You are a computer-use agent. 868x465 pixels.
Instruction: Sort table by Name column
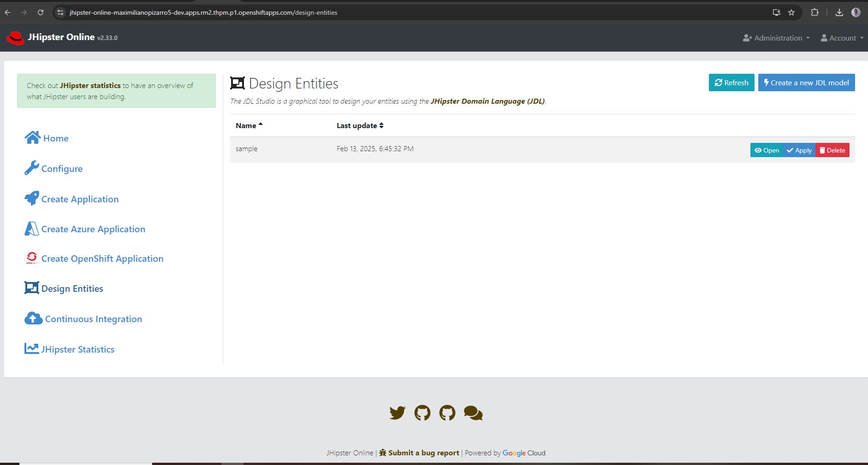point(249,125)
